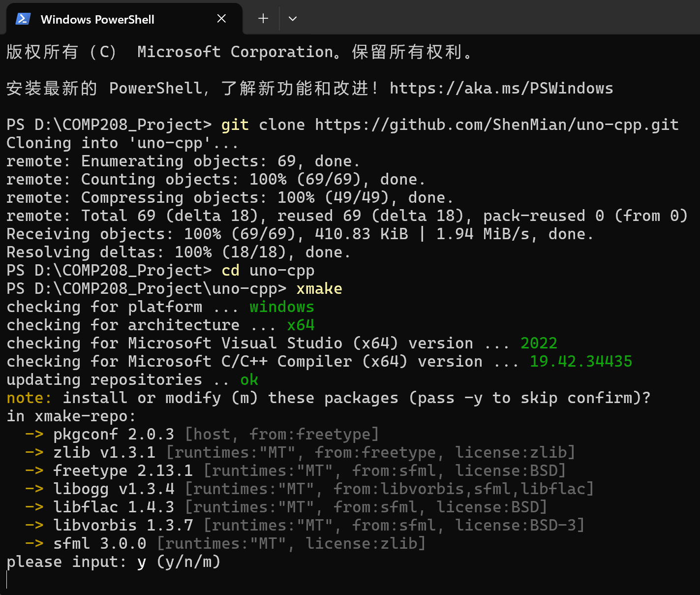Click the 'cd' command on prompt line
700x595 pixels.
[x=231, y=270]
